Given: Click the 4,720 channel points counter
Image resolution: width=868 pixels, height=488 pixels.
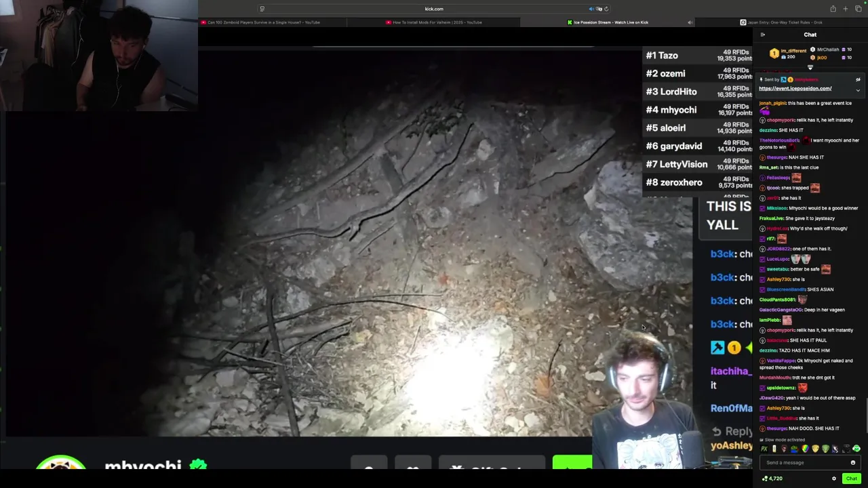Looking at the screenshot, I should pyautogui.click(x=772, y=479).
